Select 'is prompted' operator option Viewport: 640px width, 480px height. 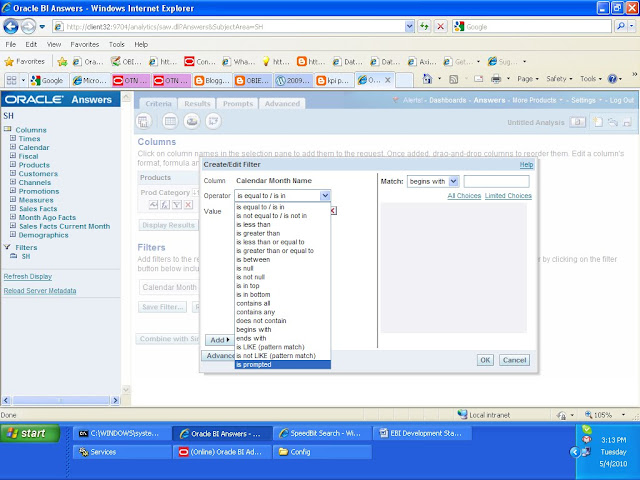[282, 364]
